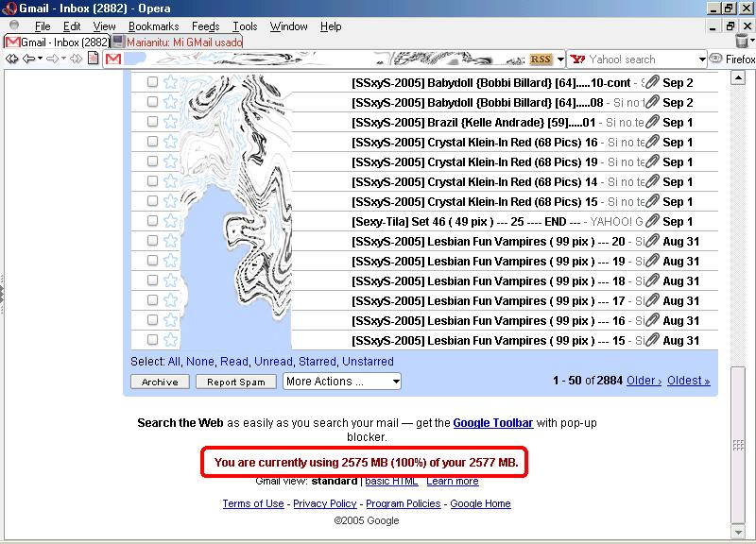Star the Crystal Klein-In Red 19 message

pos(171,161)
